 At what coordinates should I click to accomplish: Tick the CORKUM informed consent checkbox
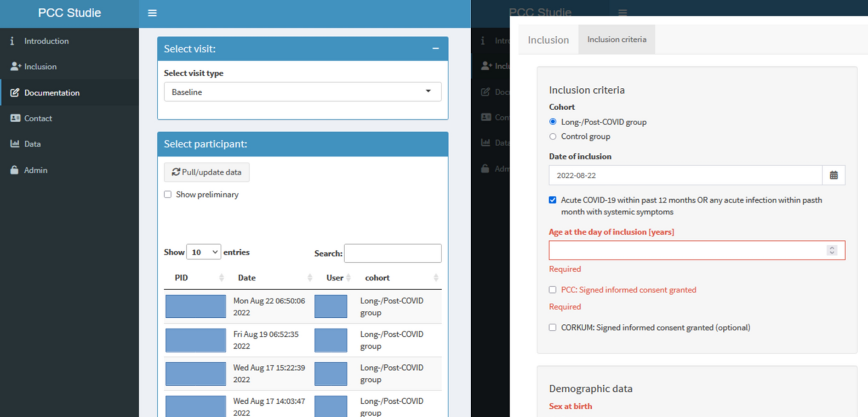pos(553,327)
